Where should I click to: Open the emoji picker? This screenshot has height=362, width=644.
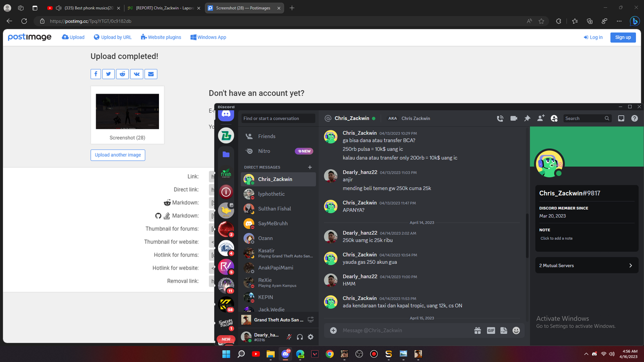(516, 330)
